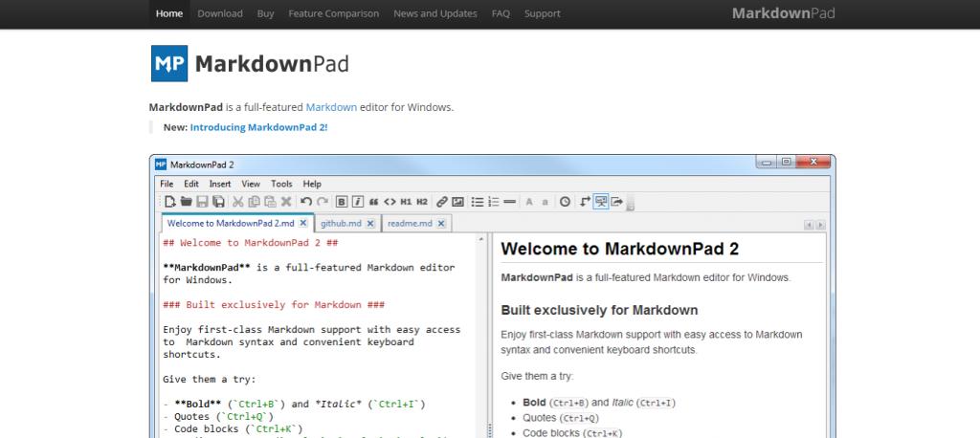
Task: Click the New Document toolbar icon
Action: pyautogui.click(x=170, y=201)
